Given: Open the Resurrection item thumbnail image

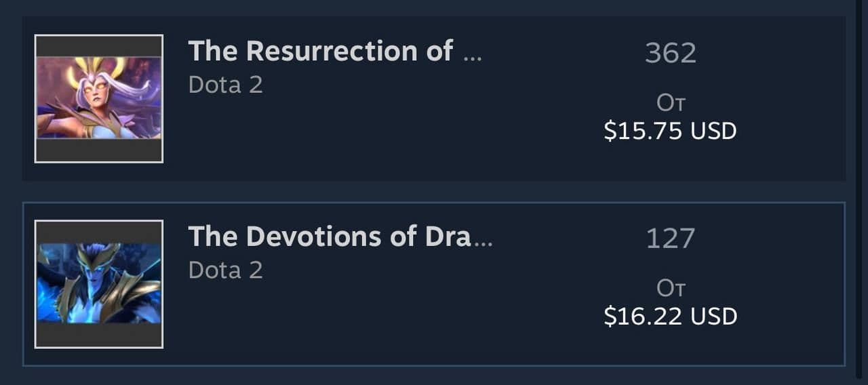Looking at the screenshot, I should click(99, 98).
